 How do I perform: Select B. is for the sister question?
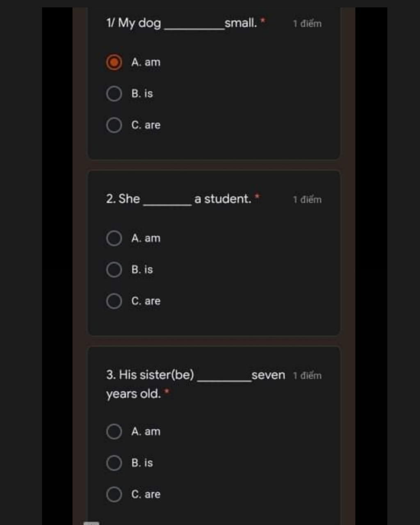pos(114,463)
